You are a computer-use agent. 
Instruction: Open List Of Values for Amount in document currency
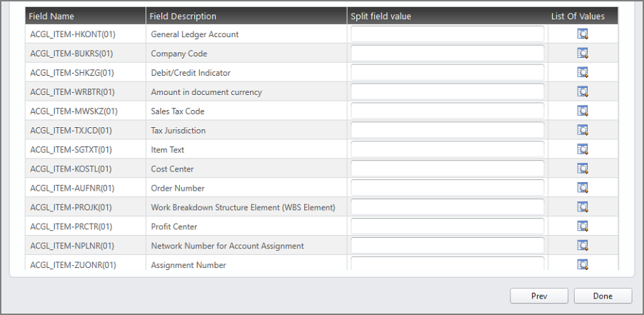click(583, 91)
